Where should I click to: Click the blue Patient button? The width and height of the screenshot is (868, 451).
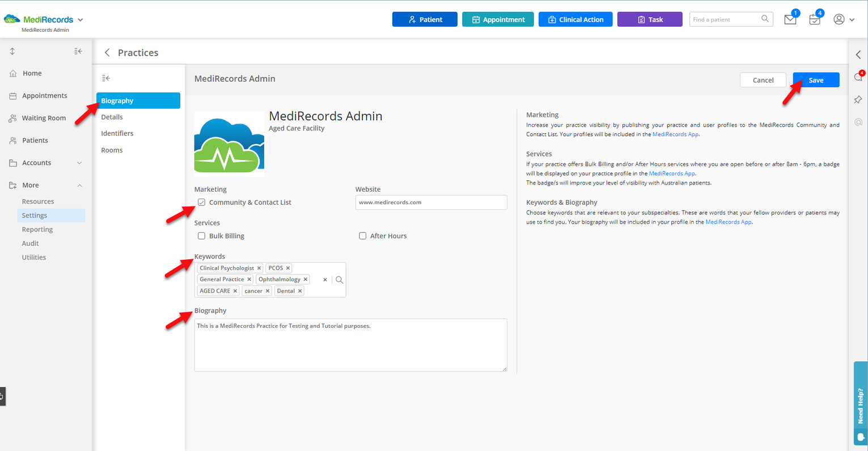click(425, 19)
